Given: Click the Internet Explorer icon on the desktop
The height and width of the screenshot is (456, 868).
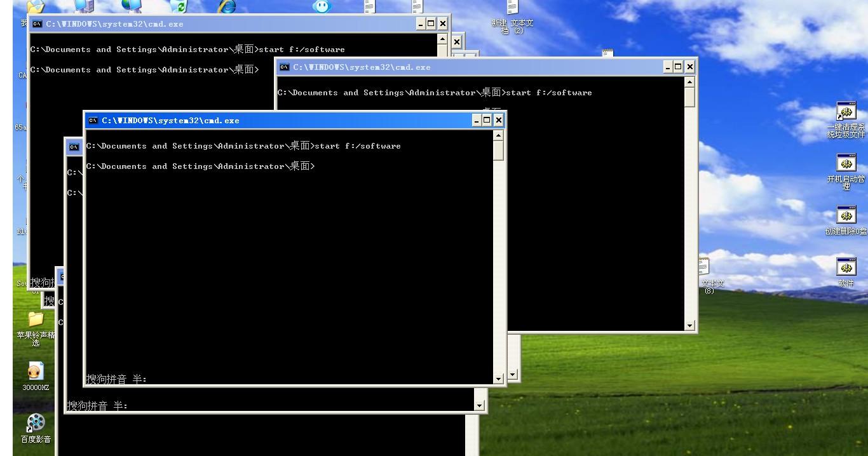Looking at the screenshot, I should pyautogui.click(x=227, y=6).
